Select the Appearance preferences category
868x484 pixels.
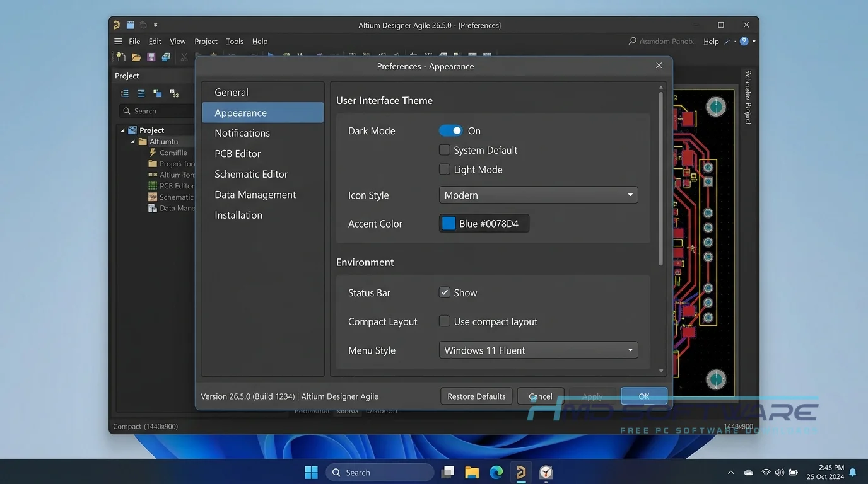click(x=262, y=113)
